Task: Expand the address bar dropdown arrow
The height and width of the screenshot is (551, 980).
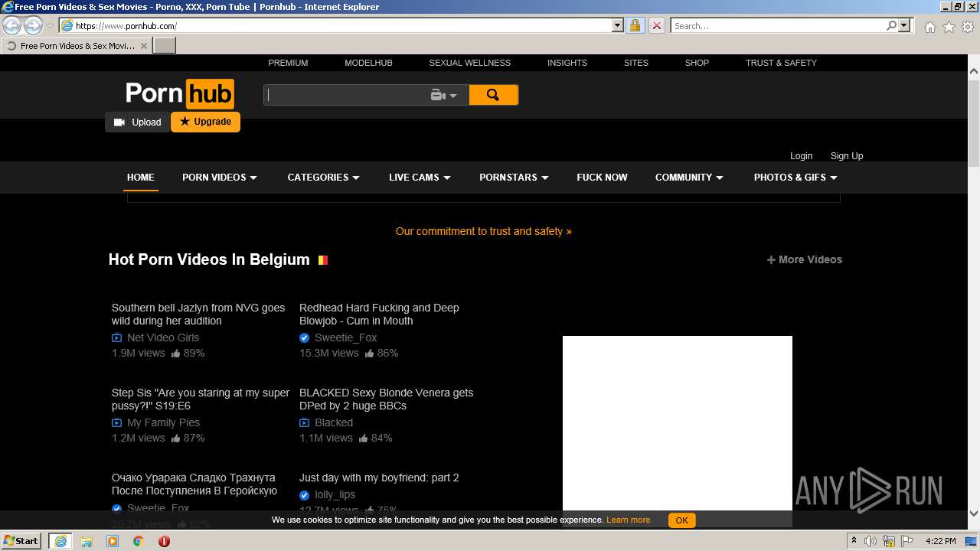Action: (x=618, y=25)
